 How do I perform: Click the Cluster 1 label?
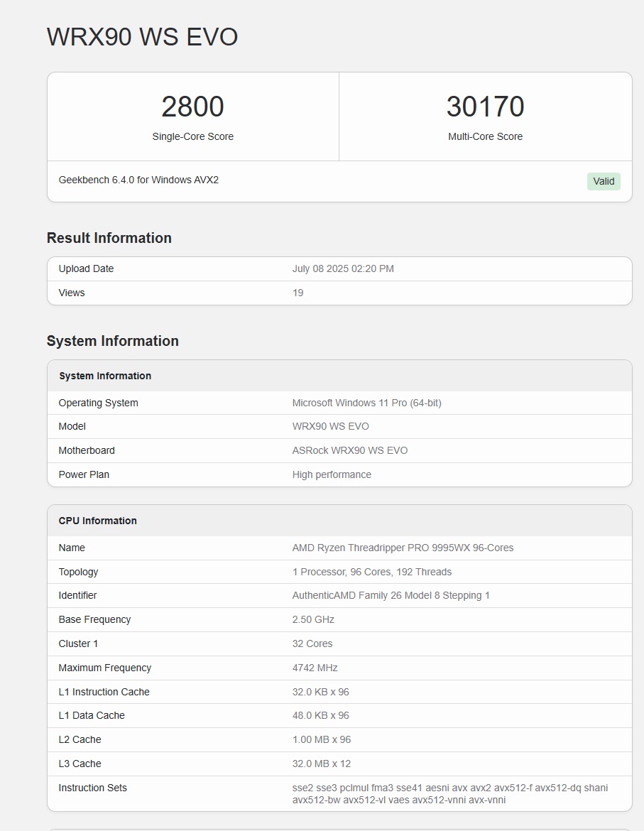[x=78, y=643]
